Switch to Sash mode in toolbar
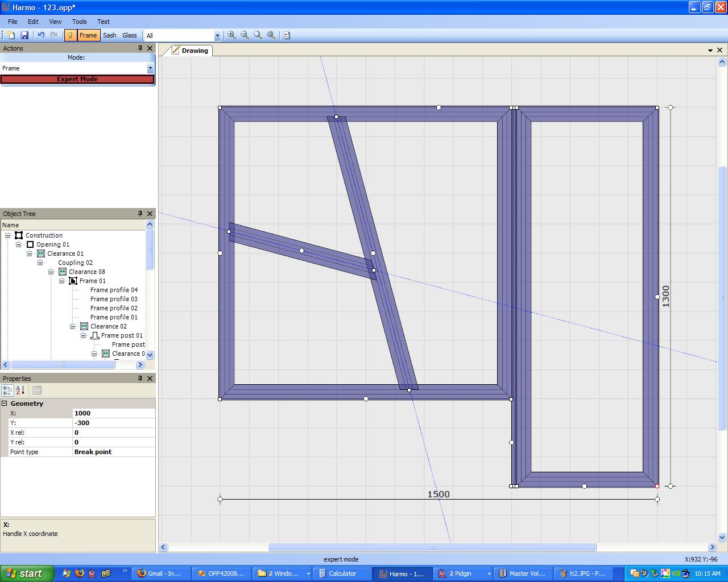 [x=110, y=35]
